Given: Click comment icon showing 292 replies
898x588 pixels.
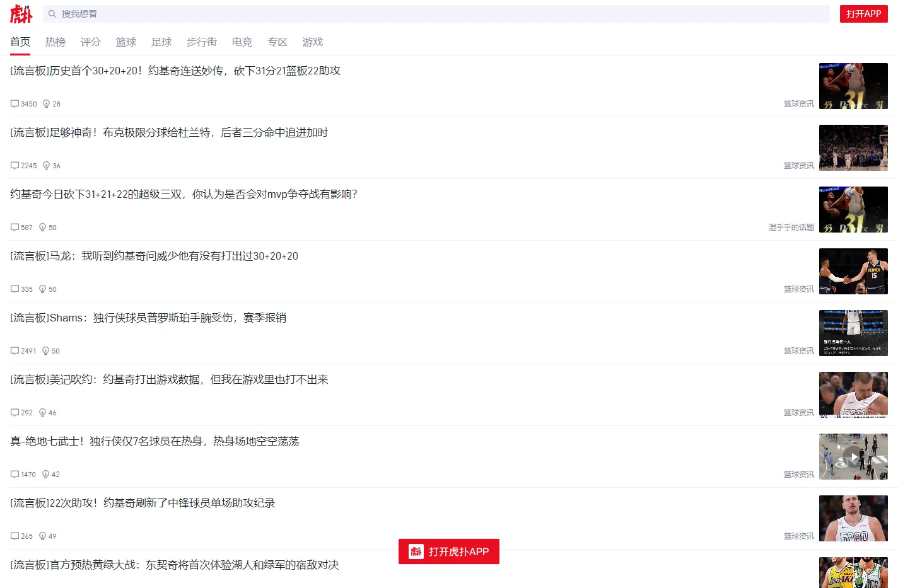Looking at the screenshot, I should point(15,413).
